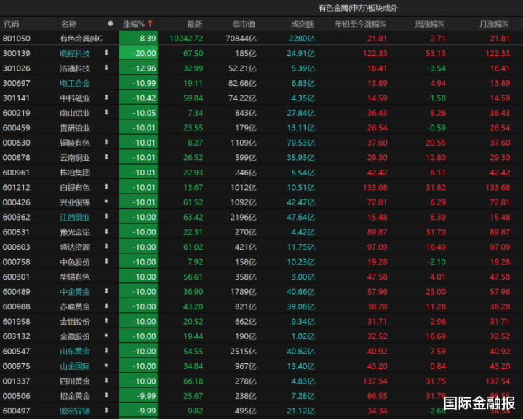Click the marker icon beside 中金黄金
This screenshot has height=420, width=523.
pyautogui.click(x=106, y=291)
